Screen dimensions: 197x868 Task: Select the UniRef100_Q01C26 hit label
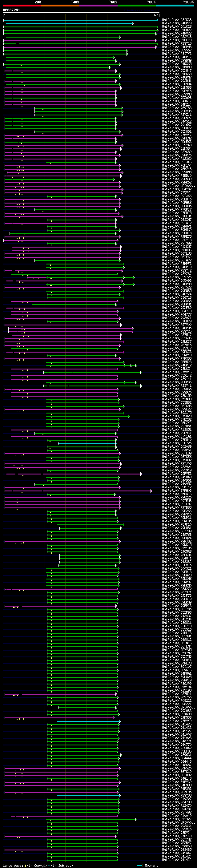click(177, 26)
